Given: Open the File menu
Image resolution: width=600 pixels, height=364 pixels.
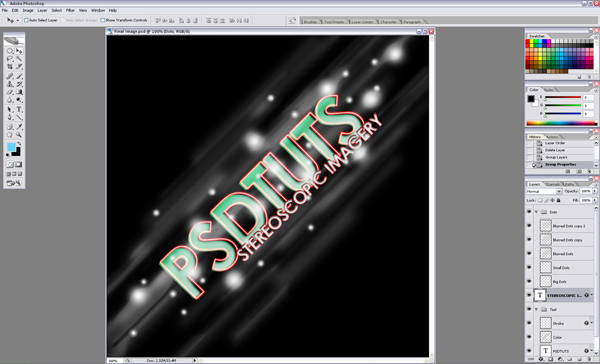Looking at the screenshot, I should [5, 10].
